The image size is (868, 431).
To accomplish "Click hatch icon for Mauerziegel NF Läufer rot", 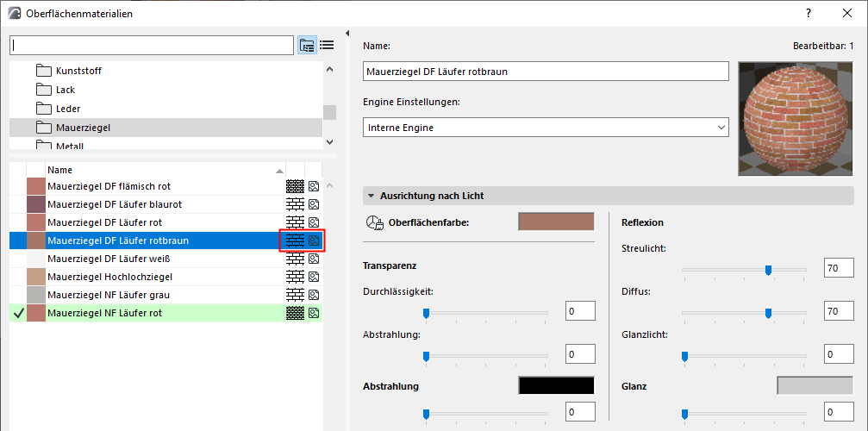I will [x=296, y=313].
